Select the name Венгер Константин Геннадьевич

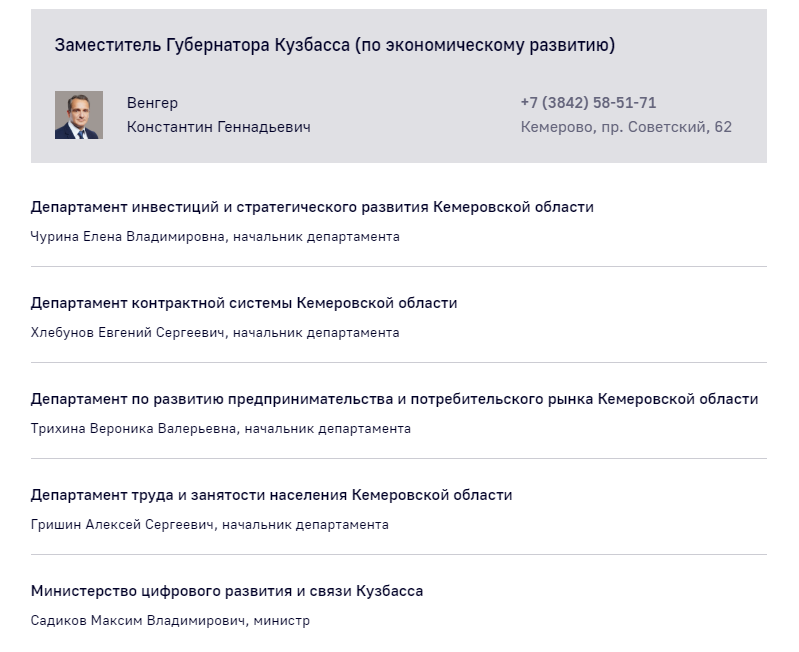tap(218, 115)
